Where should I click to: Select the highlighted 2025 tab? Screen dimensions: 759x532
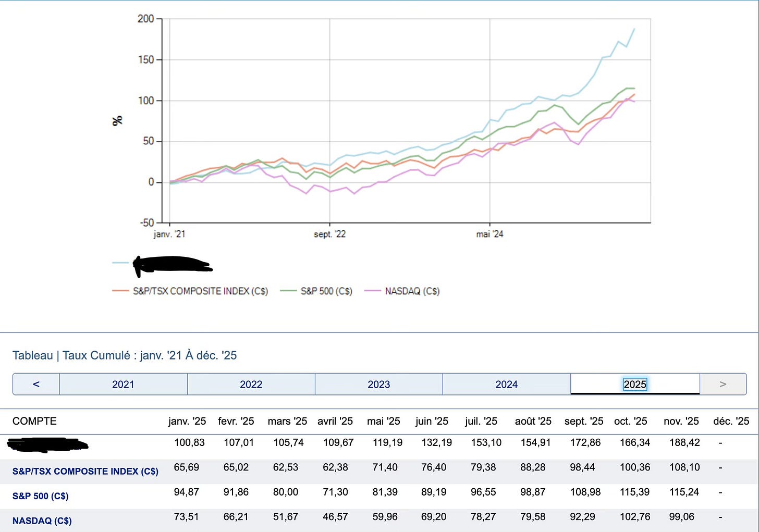tap(635, 384)
